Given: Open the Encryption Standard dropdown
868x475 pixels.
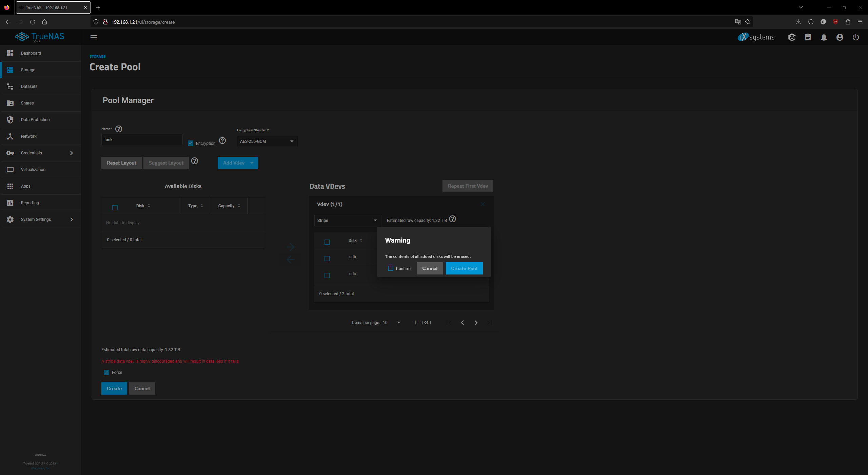Looking at the screenshot, I should 267,141.
